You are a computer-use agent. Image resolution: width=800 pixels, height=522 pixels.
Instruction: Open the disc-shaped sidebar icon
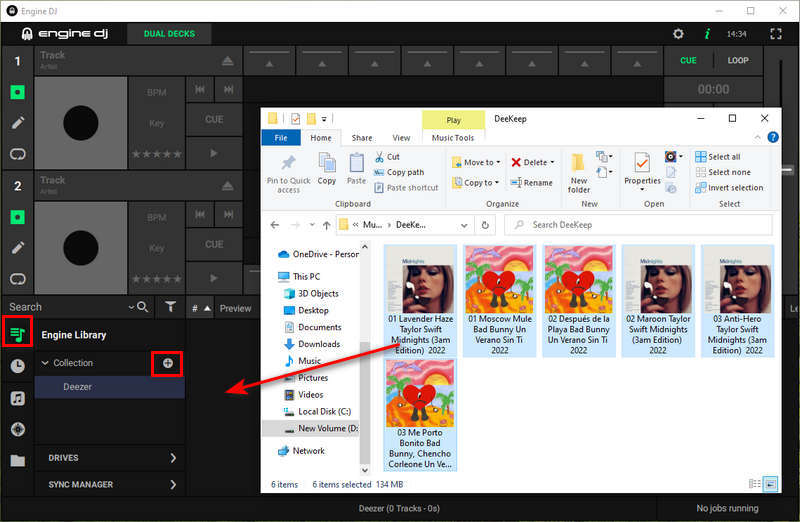click(17, 429)
